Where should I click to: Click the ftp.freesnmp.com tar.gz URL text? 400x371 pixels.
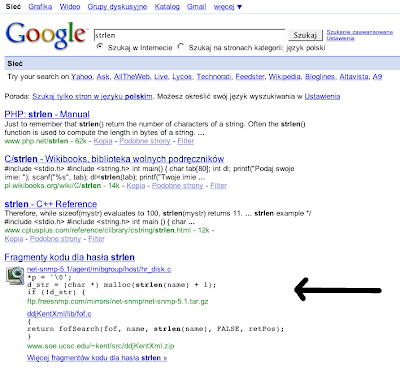click(118, 302)
